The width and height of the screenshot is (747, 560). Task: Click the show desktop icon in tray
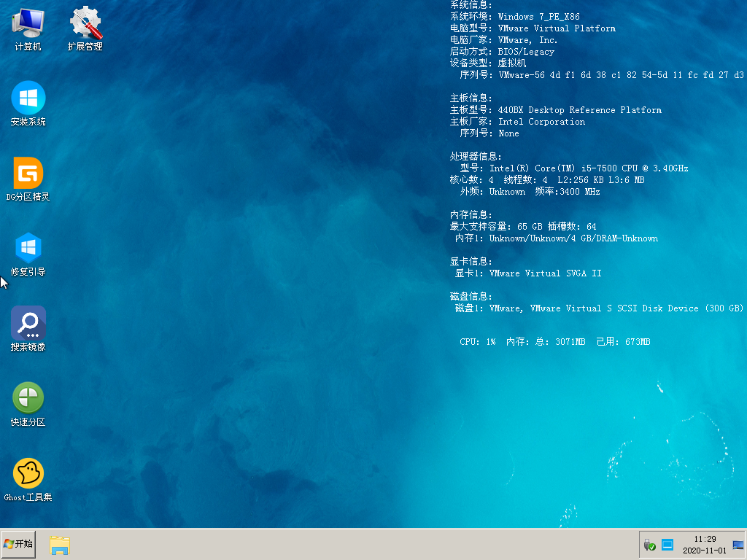(738, 545)
